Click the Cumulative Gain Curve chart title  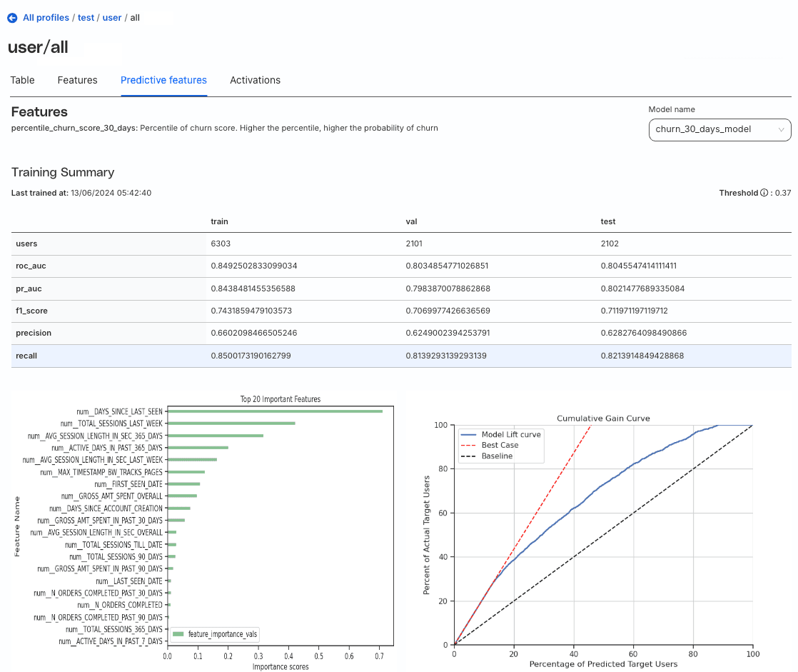coord(603,418)
